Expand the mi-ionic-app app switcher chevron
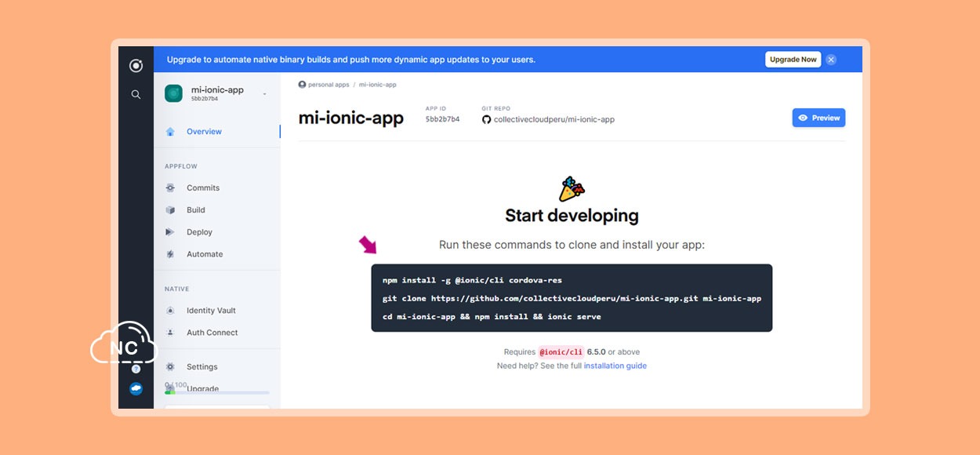 264,94
